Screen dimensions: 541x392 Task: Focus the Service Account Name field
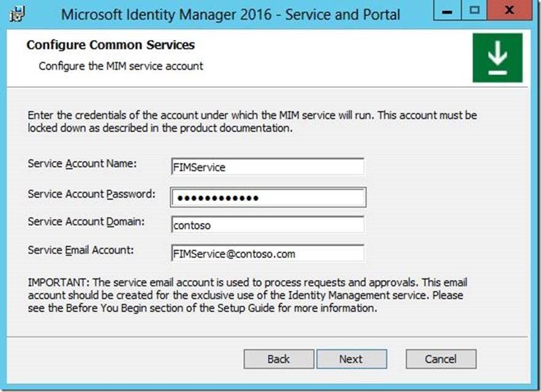267,167
